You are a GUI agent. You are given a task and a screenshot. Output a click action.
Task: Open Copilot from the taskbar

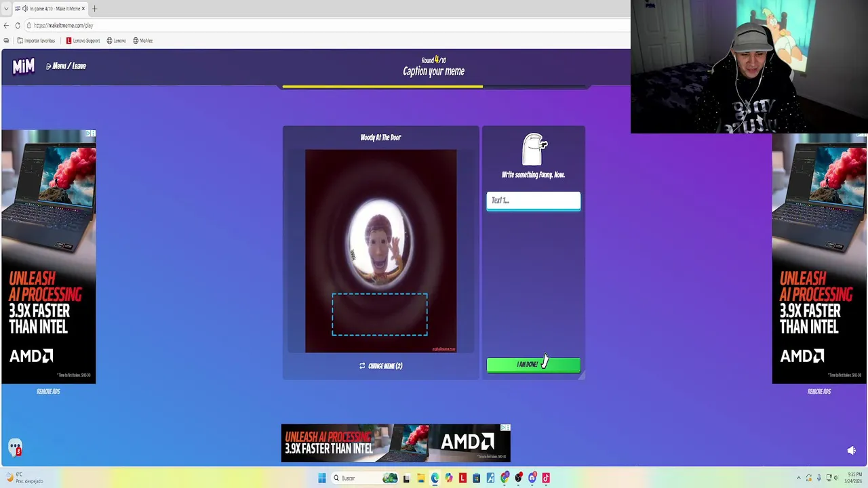(x=449, y=478)
